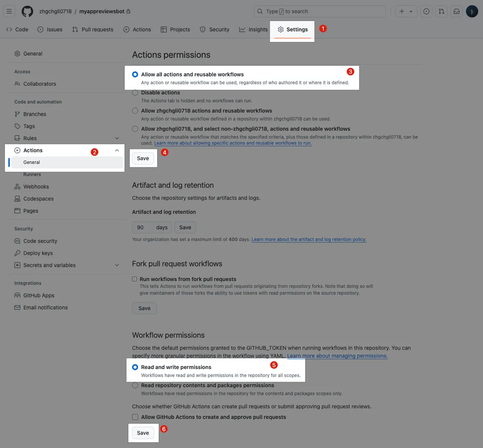The height and width of the screenshot is (448, 483).
Task: Expand Secrets and variables section
Action: [117, 265]
